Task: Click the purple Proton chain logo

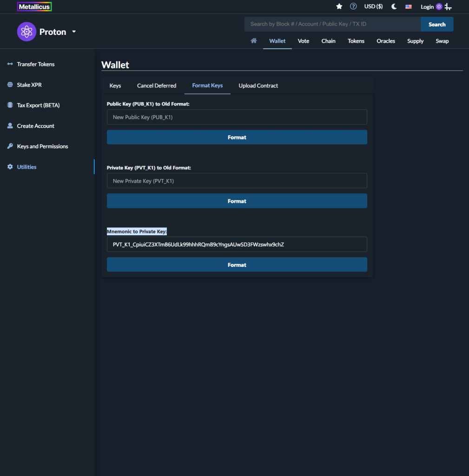Action: click(x=26, y=32)
